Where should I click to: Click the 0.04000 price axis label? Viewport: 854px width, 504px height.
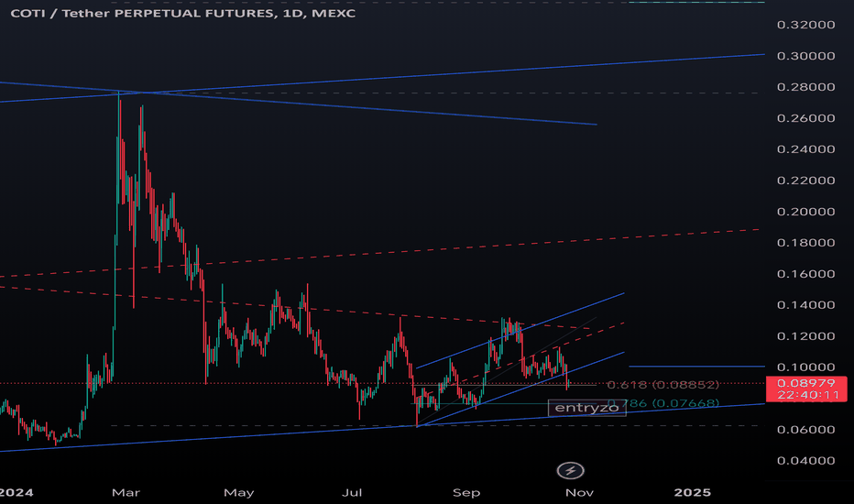(806, 460)
